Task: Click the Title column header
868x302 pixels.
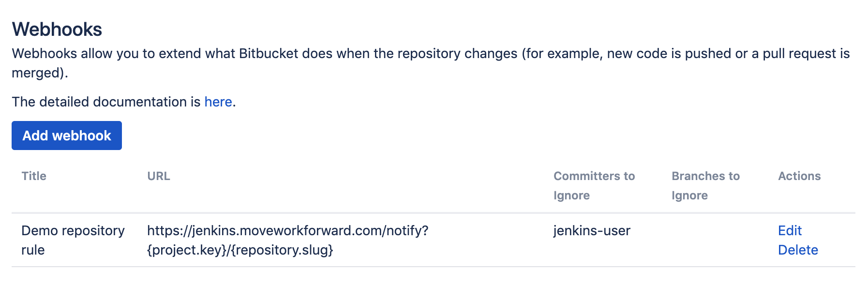Action: tap(34, 176)
